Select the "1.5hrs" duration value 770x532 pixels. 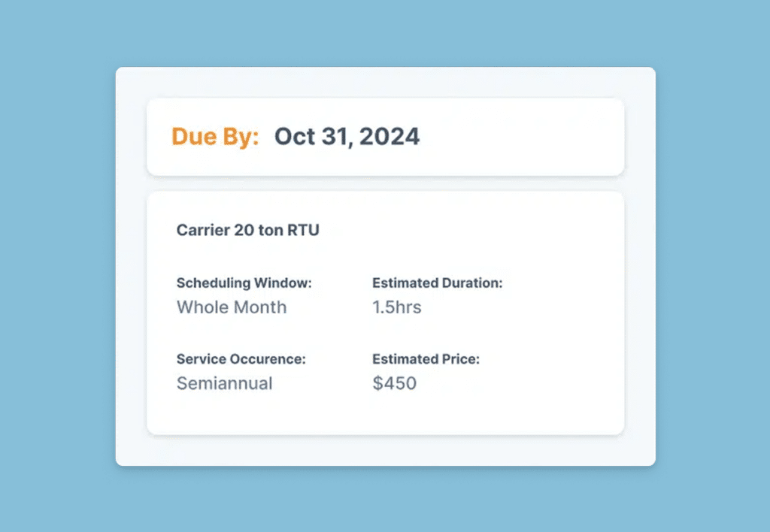pyautogui.click(x=397, y=307)
